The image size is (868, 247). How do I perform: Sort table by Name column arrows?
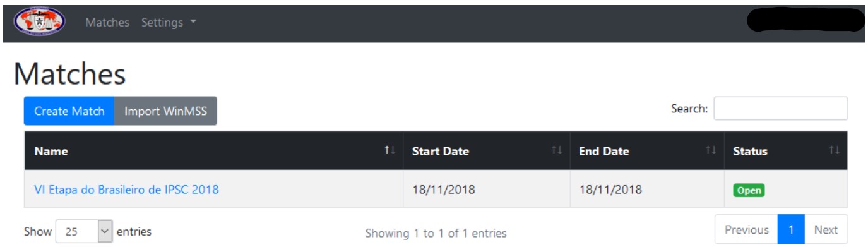click(x=389, y=150)
